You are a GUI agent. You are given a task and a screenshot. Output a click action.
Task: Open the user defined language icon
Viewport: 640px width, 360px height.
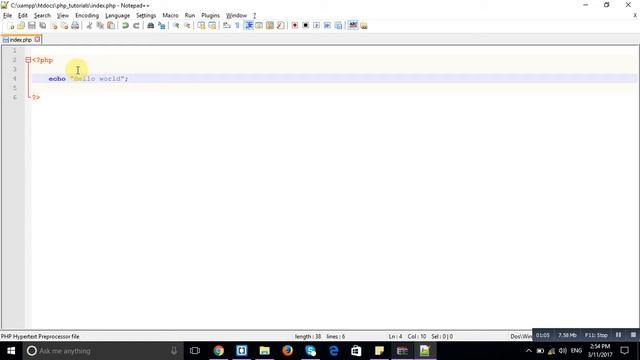(259, 26)
